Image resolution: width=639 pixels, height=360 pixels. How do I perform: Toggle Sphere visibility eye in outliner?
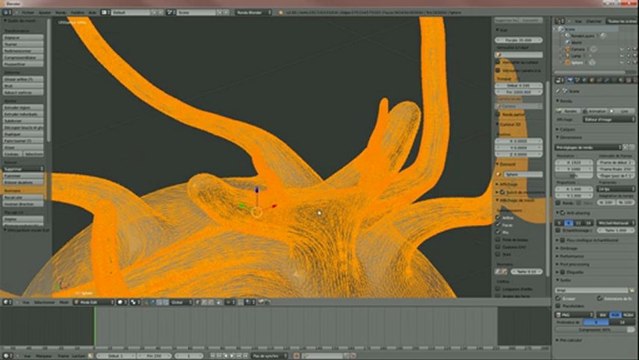point(622,62)
